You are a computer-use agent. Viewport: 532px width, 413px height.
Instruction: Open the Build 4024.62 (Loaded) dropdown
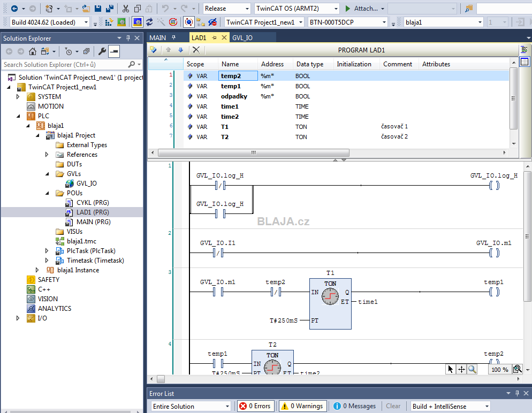click(86, 22)
